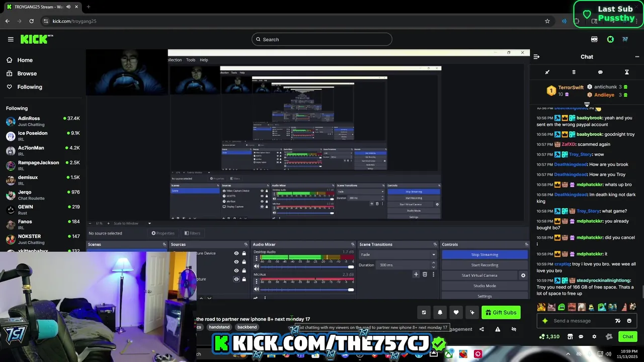
Task: Toggle eye icon of second OBS source
Action: (236, 262)
